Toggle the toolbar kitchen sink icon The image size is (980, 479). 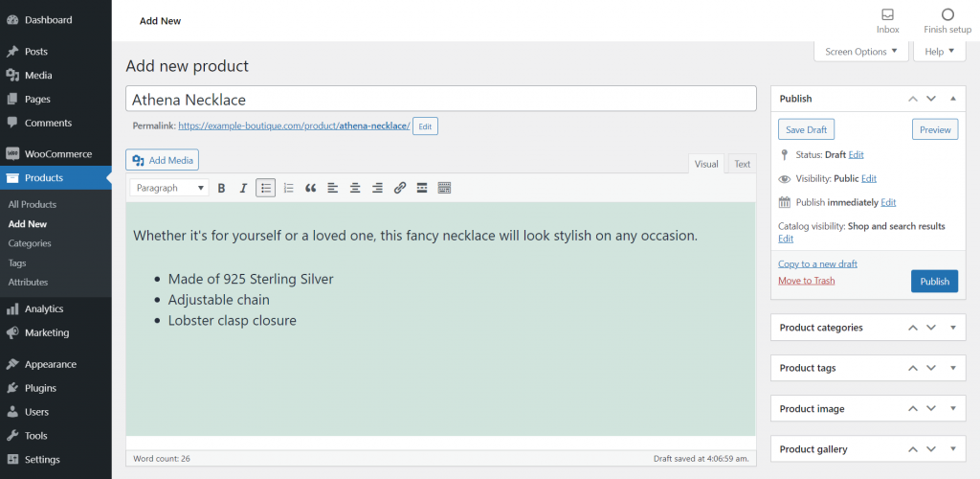click(x=444, y=189)
